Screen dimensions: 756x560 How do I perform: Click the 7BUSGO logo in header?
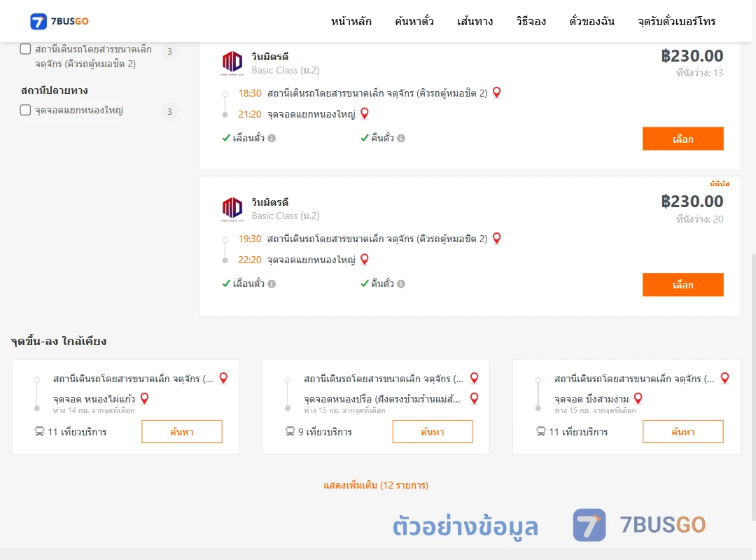[x=59, y=21]
